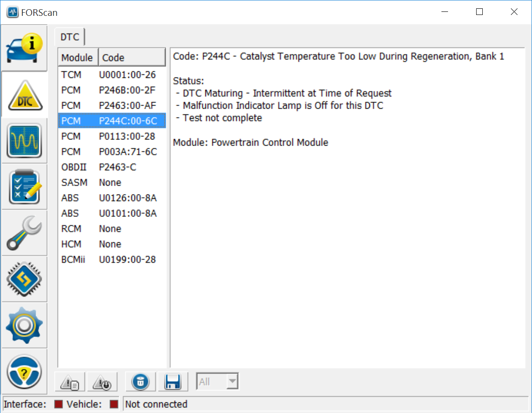The image size is (532, 413).
Task: Click the Not connected status text
Action: [156, 404]
